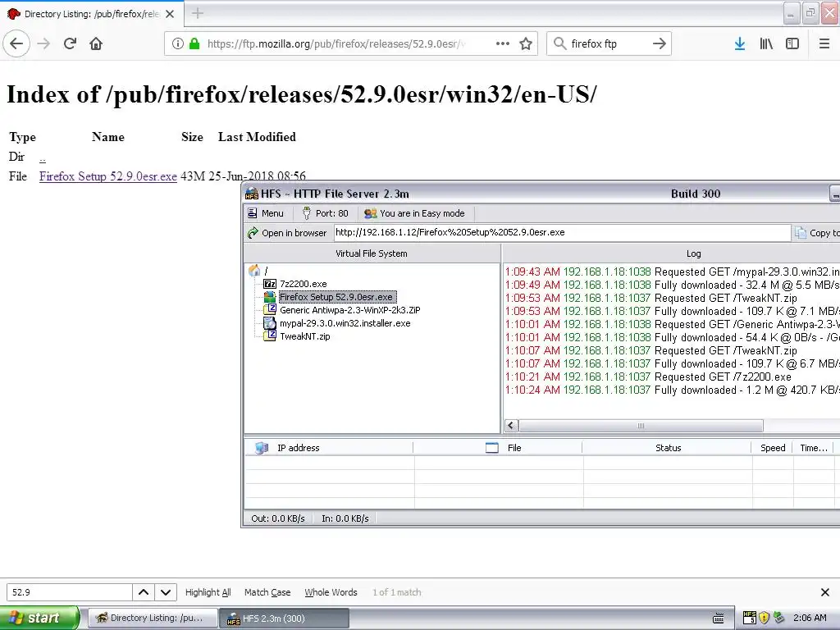Toggle the sidebar icon
840x630 pixels.
coord(792,43)
